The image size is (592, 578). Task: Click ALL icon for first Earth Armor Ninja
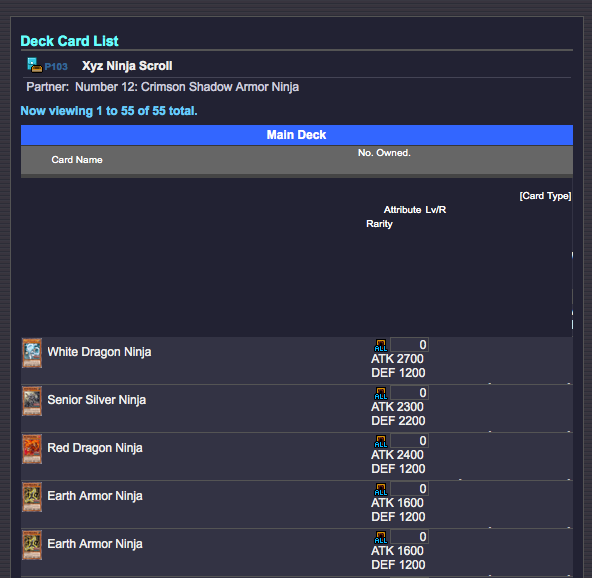click(381, 489)
